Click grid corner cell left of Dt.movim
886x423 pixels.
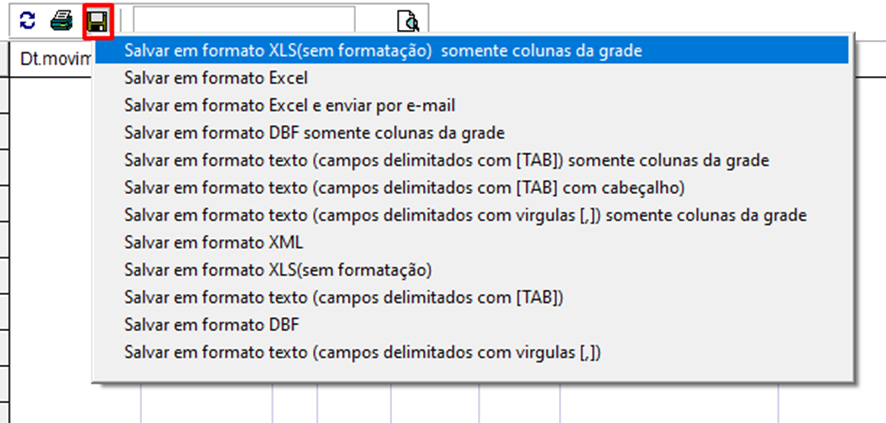(5, 58)
